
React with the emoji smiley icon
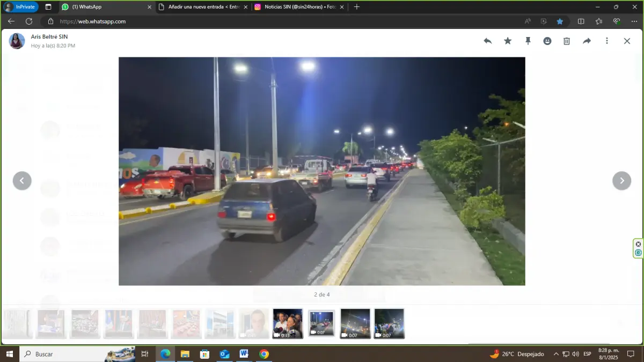[x=547, y=41]
